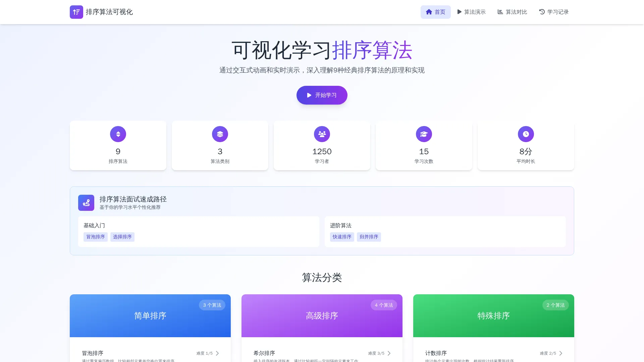Select the 快速排序 tag under 进阶算法
The width and height of the screenshot is (644, 362).
(342, 237)
